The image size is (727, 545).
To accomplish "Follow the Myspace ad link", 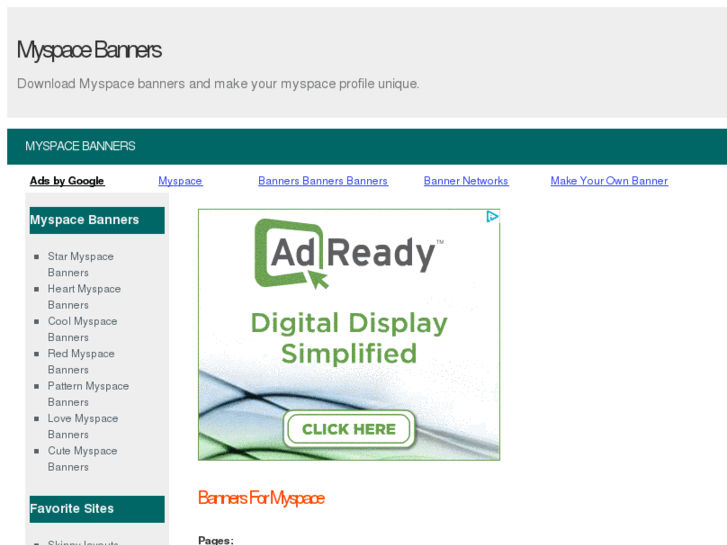I will pos(180,181).
